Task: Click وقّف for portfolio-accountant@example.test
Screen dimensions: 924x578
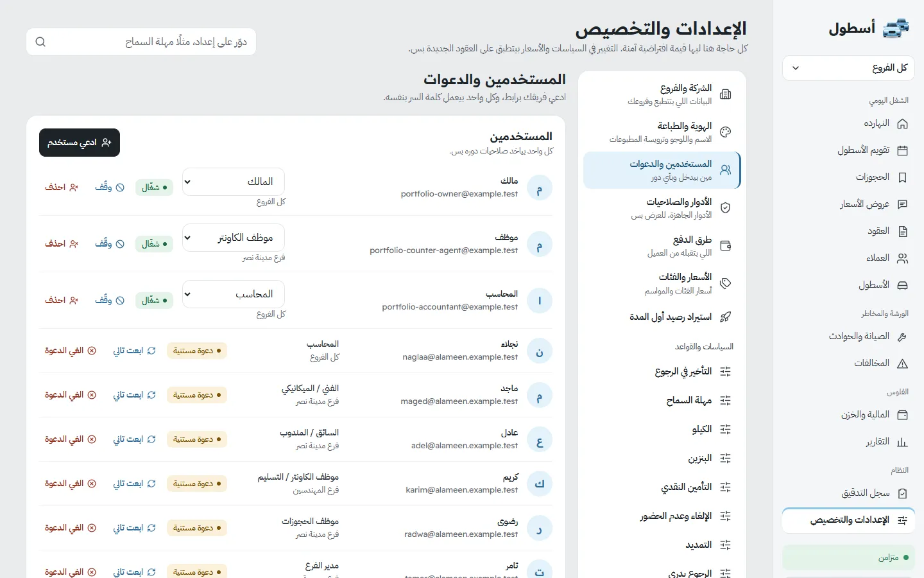Action: (x=110, y=301)
